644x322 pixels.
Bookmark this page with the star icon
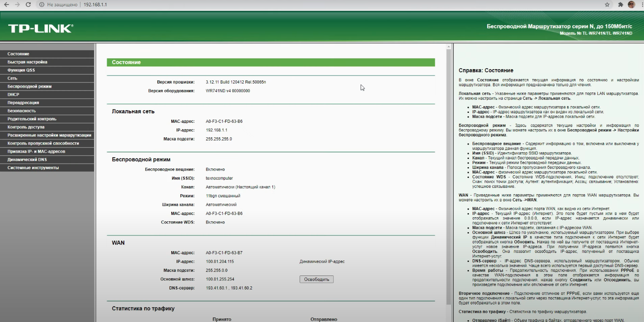(607, 5)
